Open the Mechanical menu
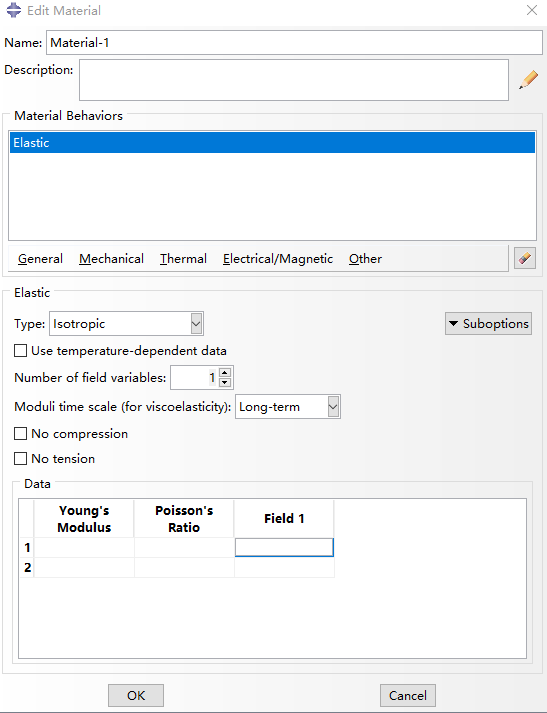 [x=111, y=259]
